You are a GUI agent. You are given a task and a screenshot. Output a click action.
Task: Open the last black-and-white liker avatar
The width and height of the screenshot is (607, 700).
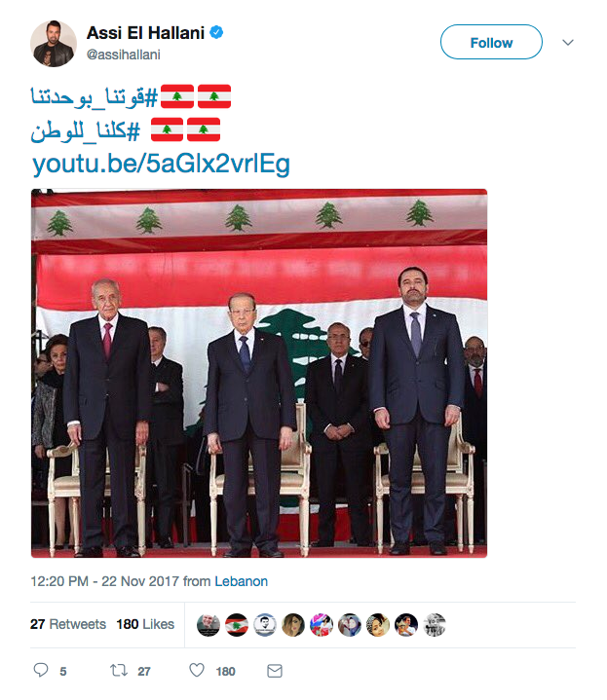pyautogui.click(x=435, y=625)
